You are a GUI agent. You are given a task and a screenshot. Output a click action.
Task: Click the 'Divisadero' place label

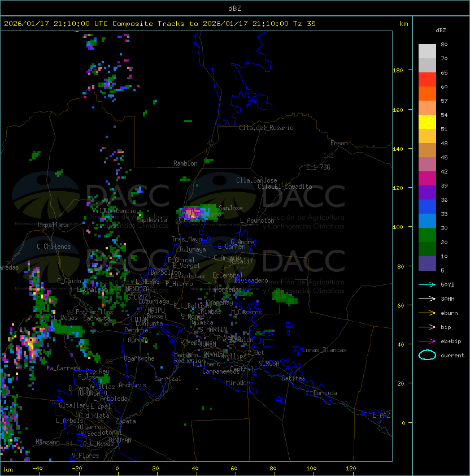(x=251, y=280)
